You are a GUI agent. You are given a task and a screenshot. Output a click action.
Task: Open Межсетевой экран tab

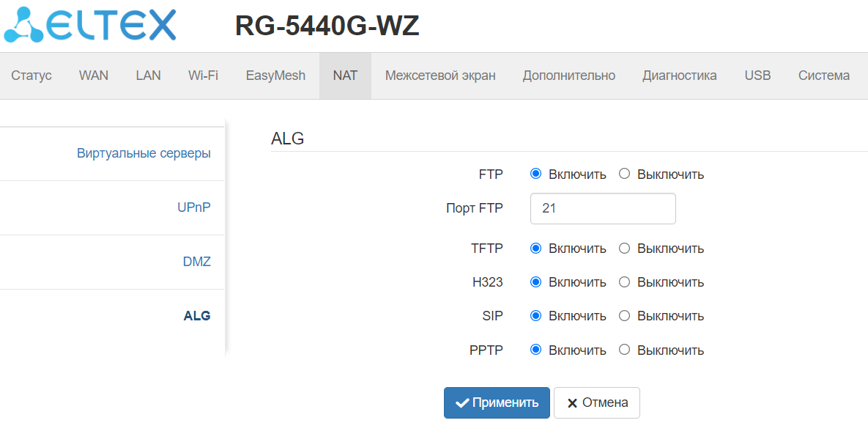click(x=440, y=76)
